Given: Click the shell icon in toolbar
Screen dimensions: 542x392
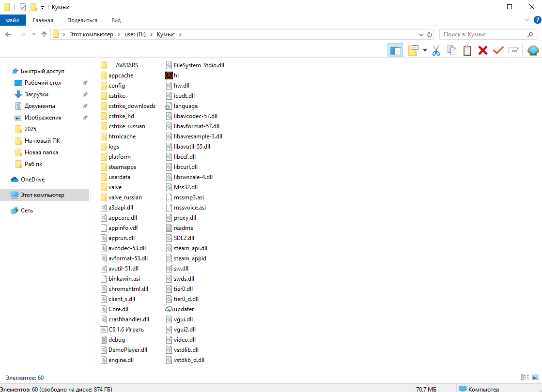Looking at the screenshot, I should click(x=533, y=50).
